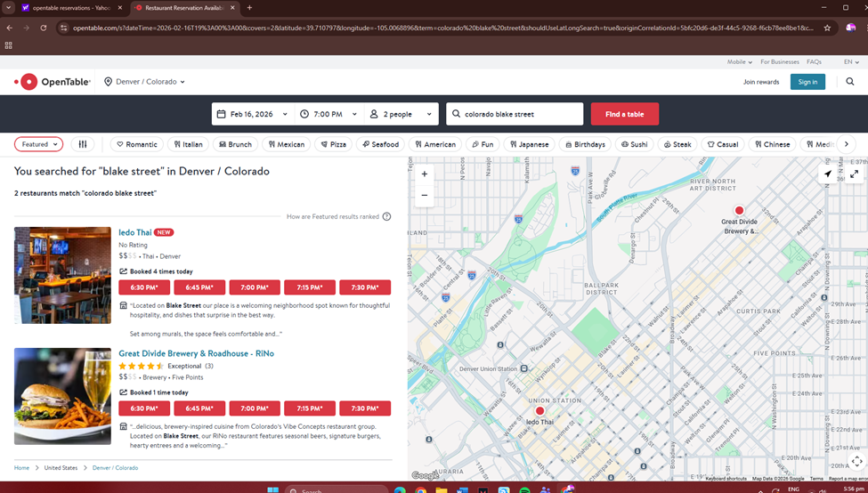Viewport: 868px width, 493px height.
Task: Toggle the Brunch filter chip
Action: 235,144
